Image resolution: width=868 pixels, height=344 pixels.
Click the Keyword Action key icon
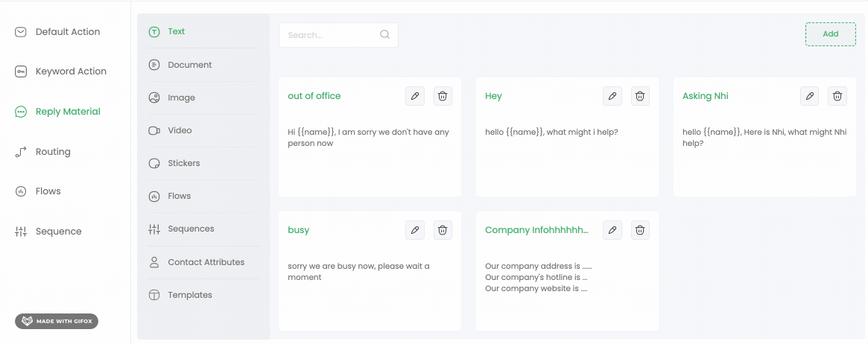click(20, 71)
